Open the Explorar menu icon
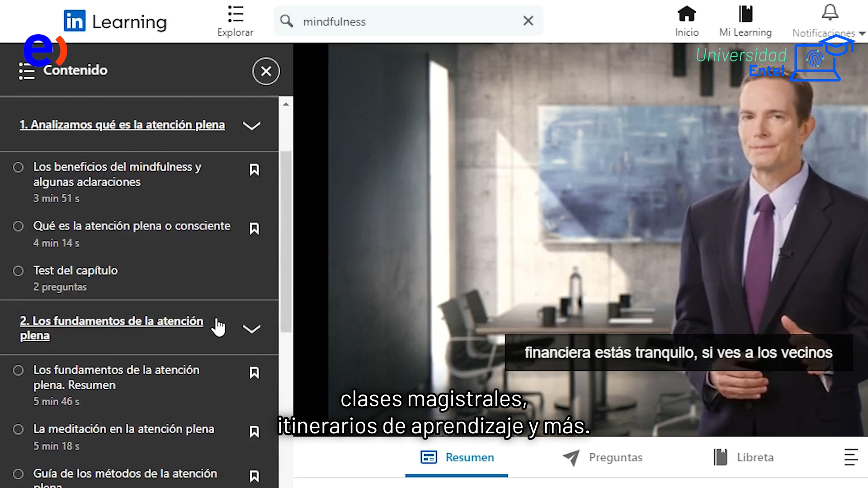This screenshot has height=488, width=868. (x=235, y=15)
